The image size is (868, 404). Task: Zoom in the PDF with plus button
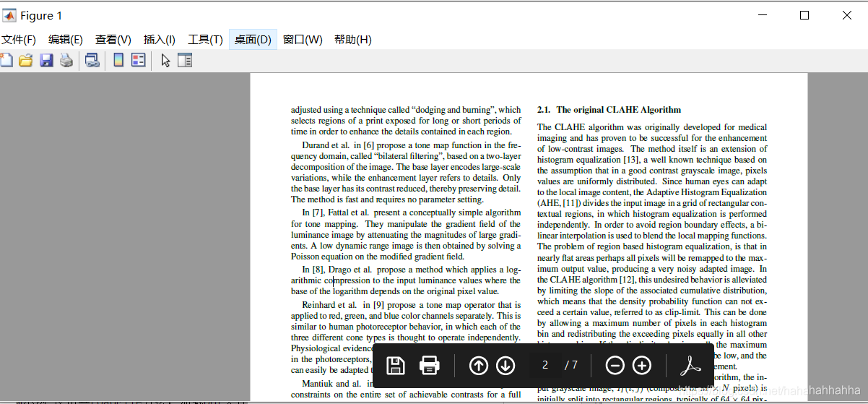coord(642,366)
